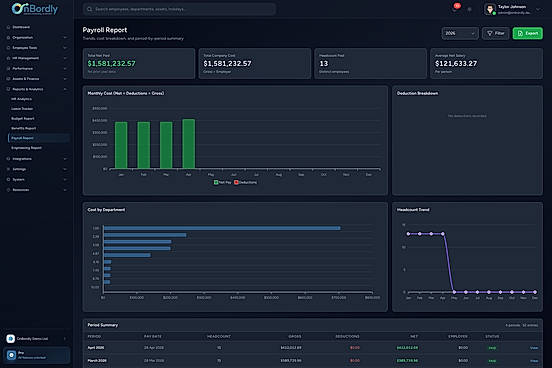Open company switcher chevron for Onbordly Demo
This screenshot has width=552, height=368.
click(x=65, y=339)
